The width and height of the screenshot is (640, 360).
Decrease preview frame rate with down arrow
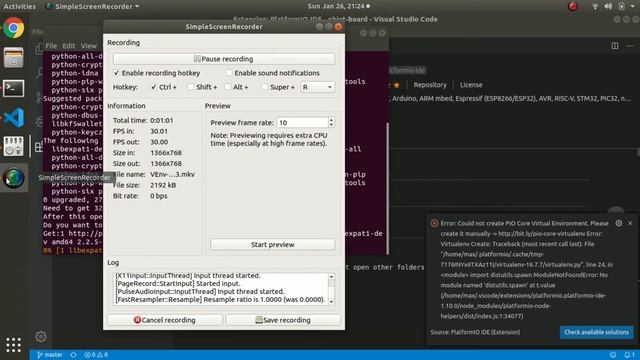[x=331, y=125]
